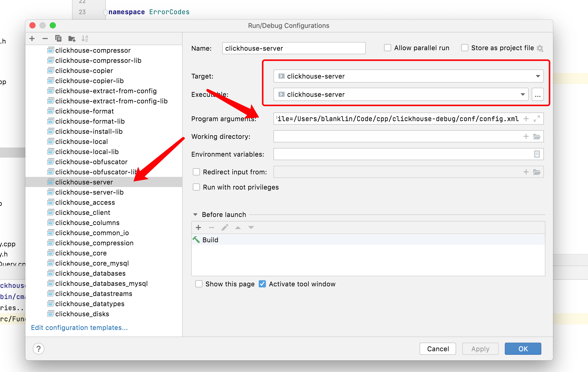
Task: Insert macro in Working directory field
Action: click(526, 136)
